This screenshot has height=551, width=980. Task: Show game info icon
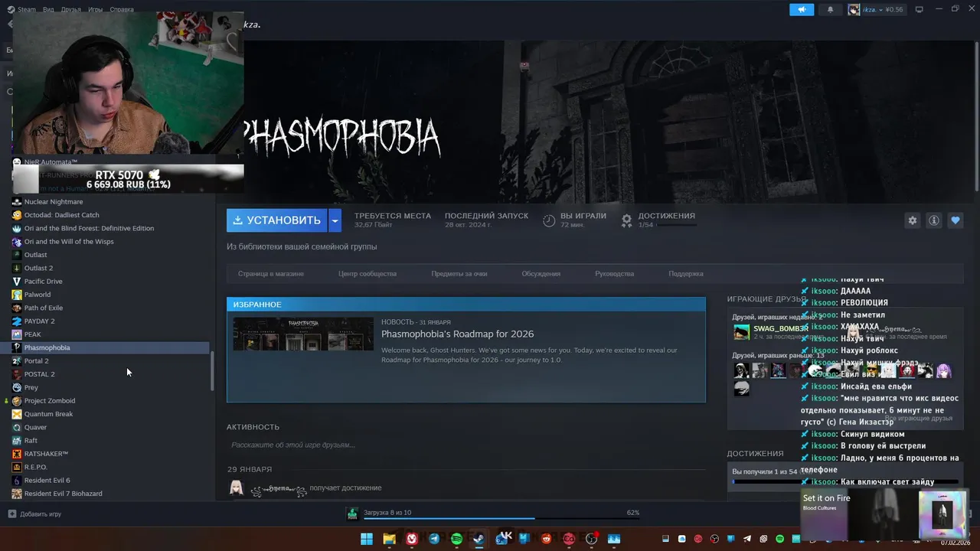tap(934, 220)
